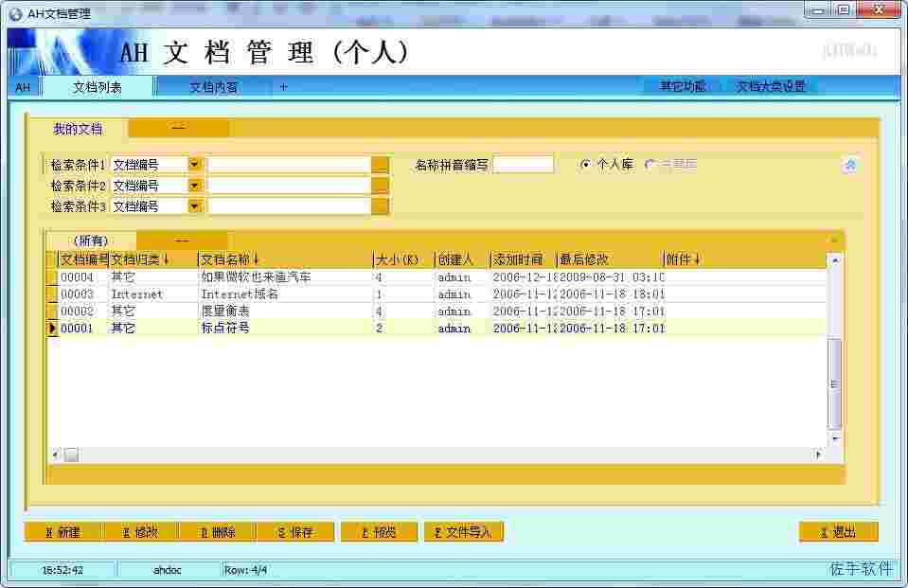The image size is (908, 588).
Task: Click the row pointer arrow on record 00001
Action: point(54,329)
